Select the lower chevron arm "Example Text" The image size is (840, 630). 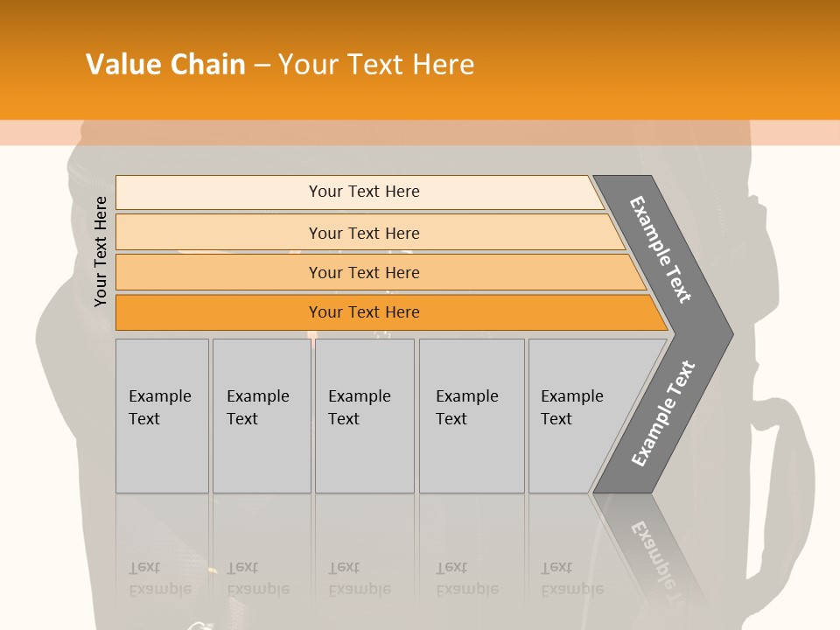[x=663, y=413]
